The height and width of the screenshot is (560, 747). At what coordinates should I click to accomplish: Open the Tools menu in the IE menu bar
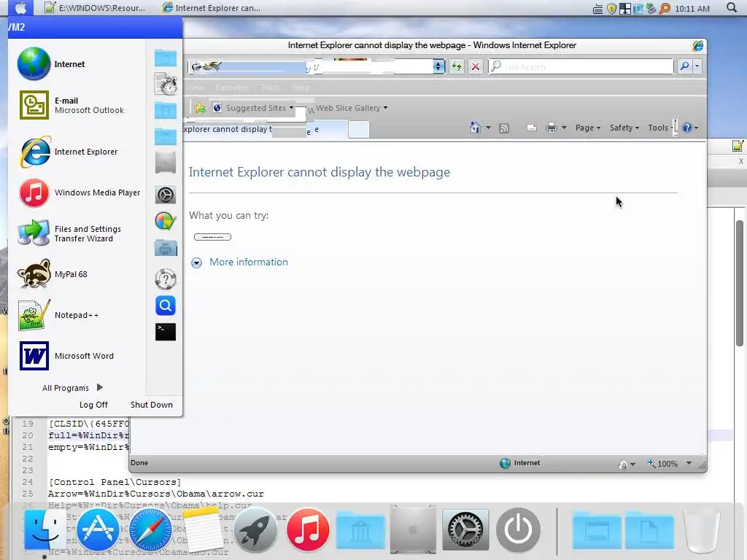coord(271,87)
